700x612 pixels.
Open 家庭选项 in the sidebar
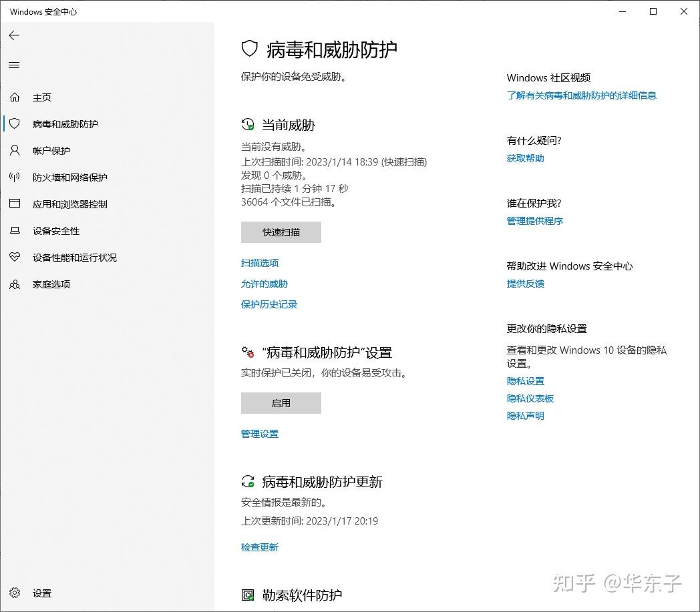(107, 284)
